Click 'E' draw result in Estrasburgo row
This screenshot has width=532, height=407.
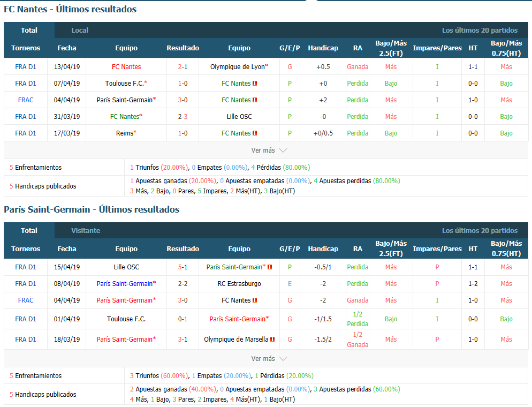[x=290, y=284]
